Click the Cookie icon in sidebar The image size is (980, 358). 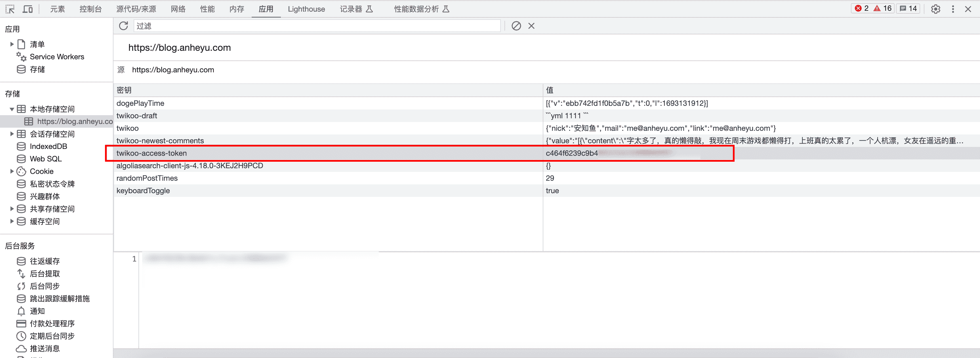coord(21,172)
